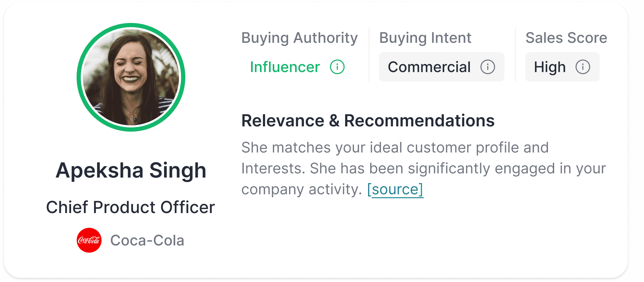Click the red Coca-Cola logo icon
644x282 pixels.
point(89,240)
